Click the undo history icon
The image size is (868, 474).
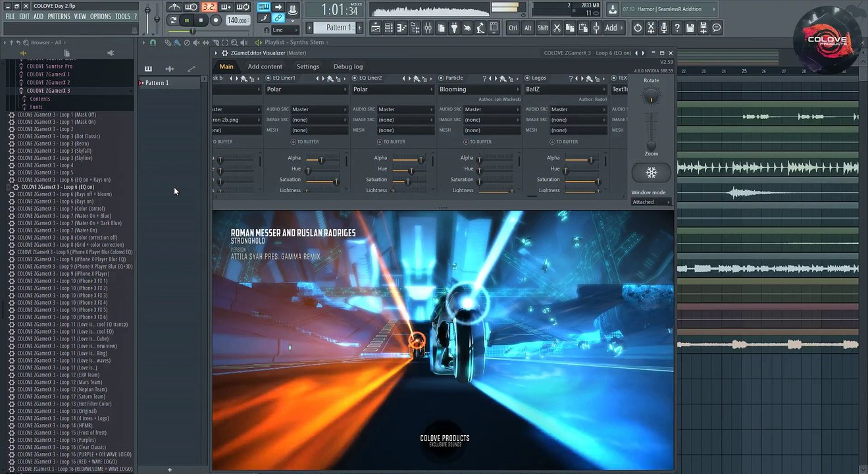coord(638,28)
